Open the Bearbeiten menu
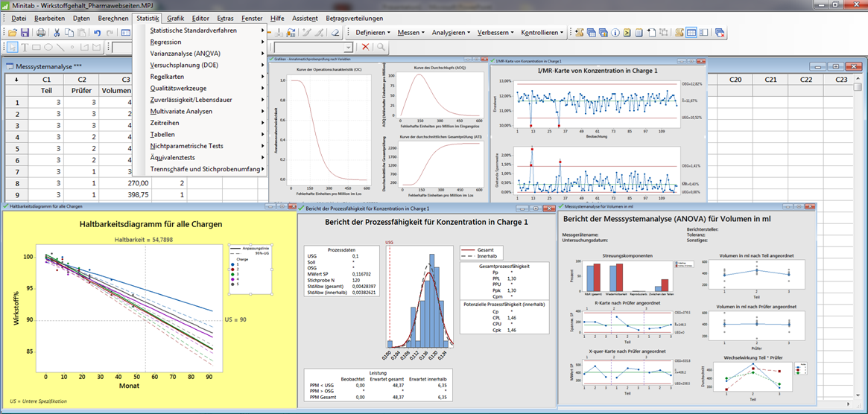Image resolution: width=868 pixels, height=414 pixels. point(49,19)
